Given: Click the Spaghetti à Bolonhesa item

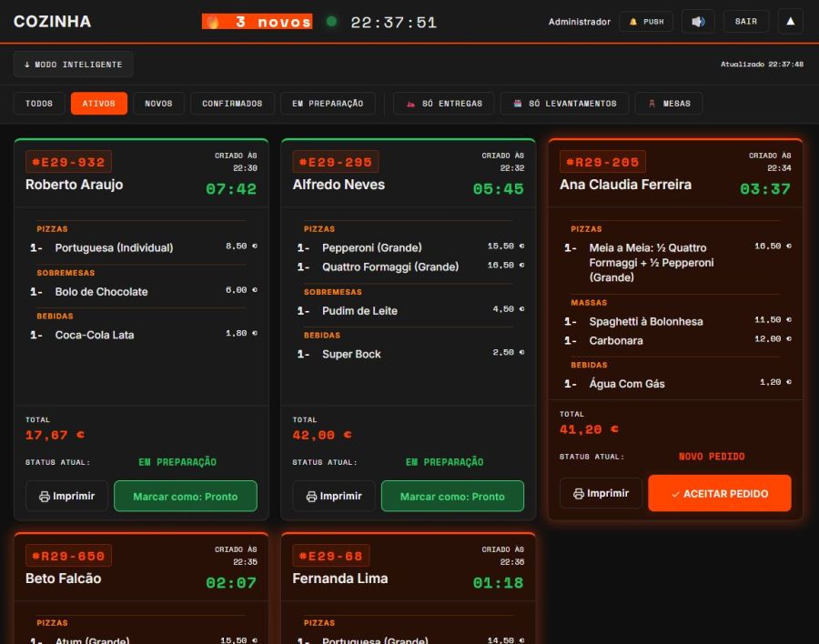Looking at the screenshot, I should pos(646,321).
